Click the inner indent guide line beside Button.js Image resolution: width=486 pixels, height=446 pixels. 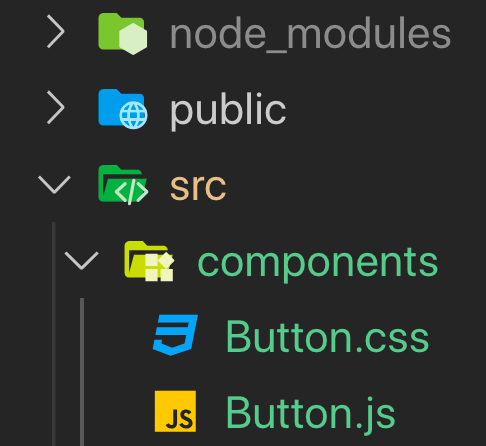tap(82, 411)
